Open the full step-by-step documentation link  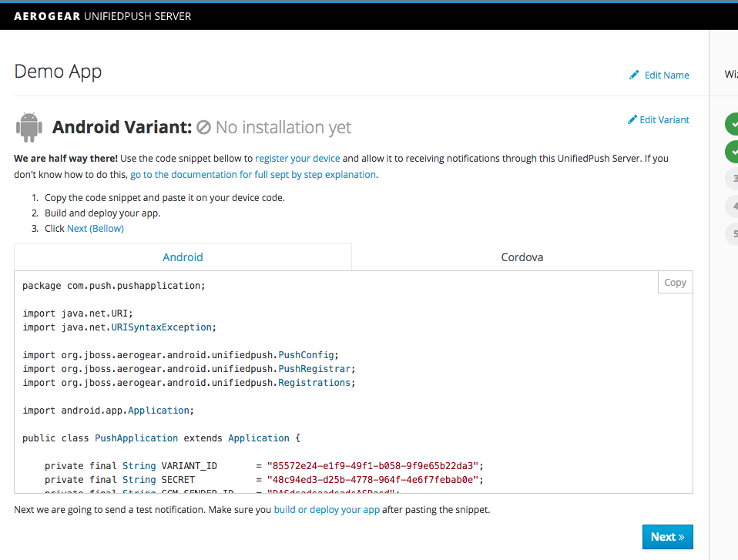point(253,174)
